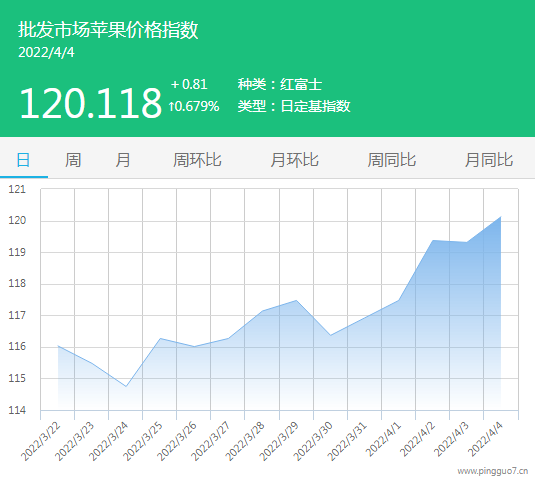535x482 pixels.
Task: Click the 2022/3/29 data point on chart
Action: pos(296,301)
